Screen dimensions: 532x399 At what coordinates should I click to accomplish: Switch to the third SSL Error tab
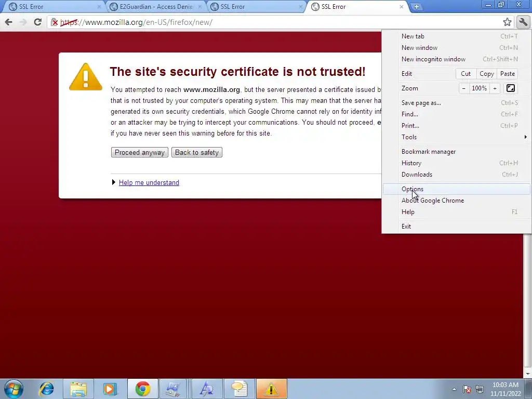(x=256, y=6)
